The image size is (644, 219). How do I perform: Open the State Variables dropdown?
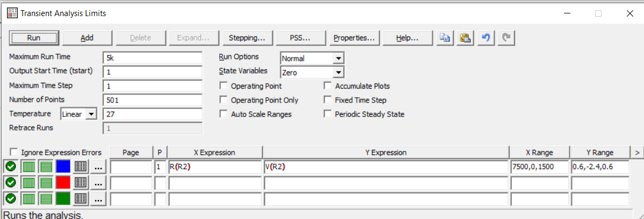click(x=338, y=72)
